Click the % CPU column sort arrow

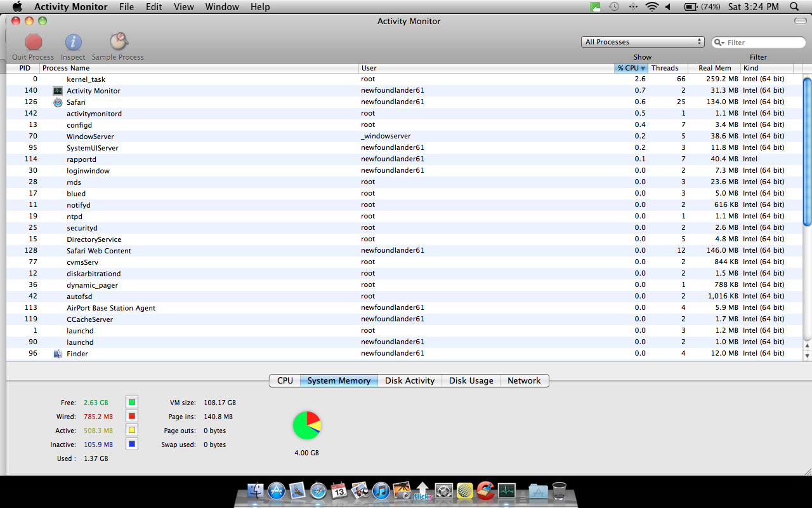coord(643,69)
